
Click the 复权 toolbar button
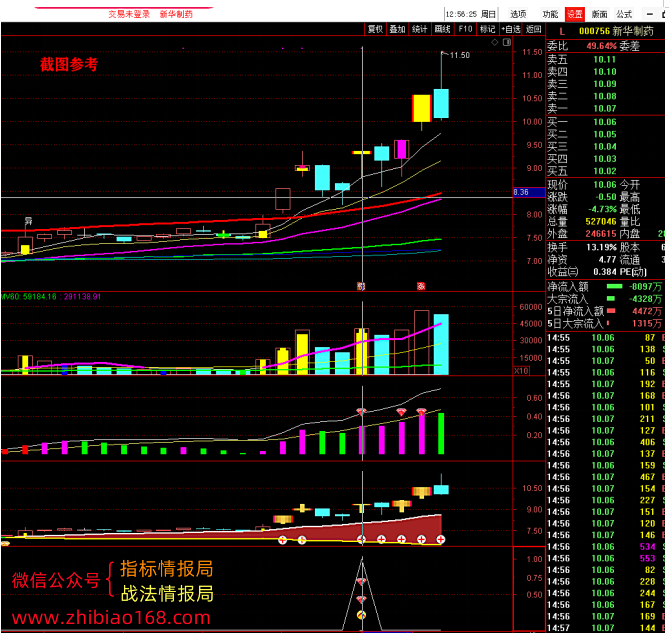[x=375, y=29]
